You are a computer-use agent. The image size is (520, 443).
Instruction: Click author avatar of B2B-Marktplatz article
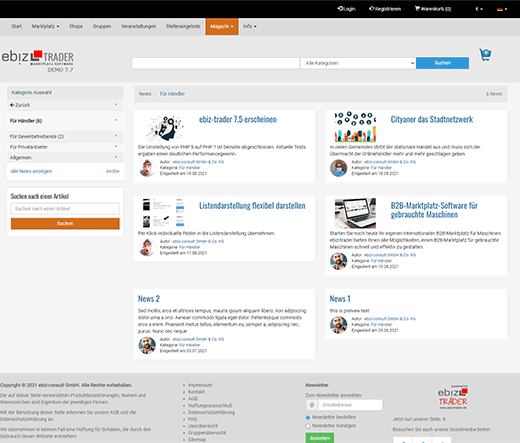339,261
